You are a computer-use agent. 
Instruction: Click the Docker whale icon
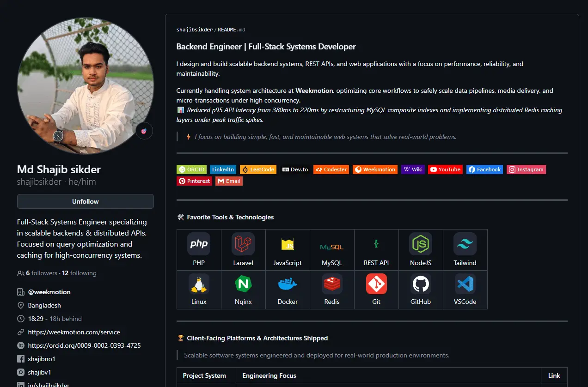(288, 284)
